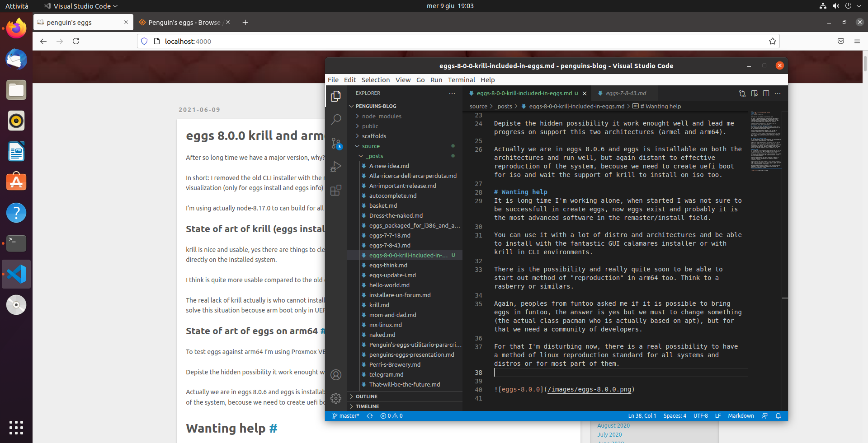This screenshot has width=868, height=443.
Task: Click the July 2020 archive link
Action: 609,434
